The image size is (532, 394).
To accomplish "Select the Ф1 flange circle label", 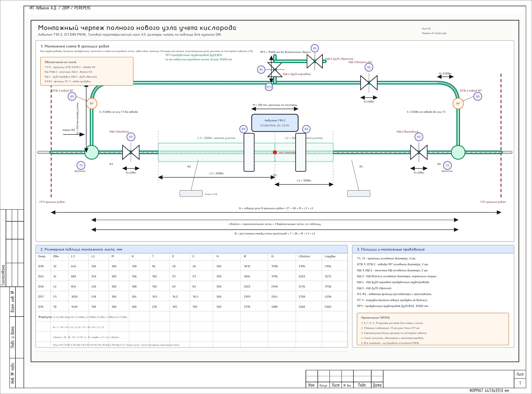I will [x=244, y=129].
